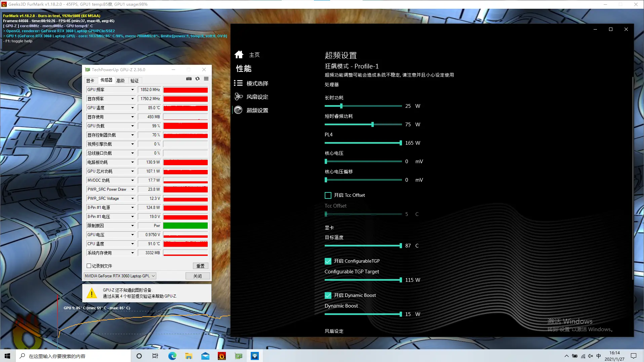
Task: Click muted volume tray icon
Action: coord(591,356)
